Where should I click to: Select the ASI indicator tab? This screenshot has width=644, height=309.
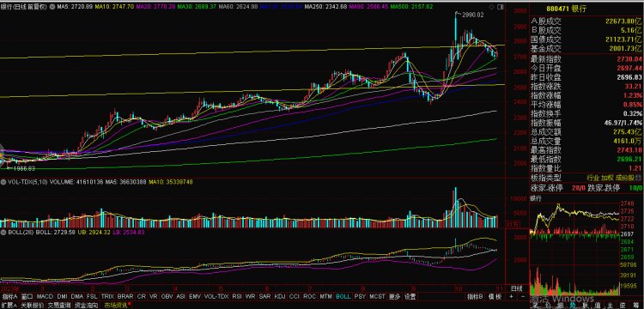[x=180, y=296]
